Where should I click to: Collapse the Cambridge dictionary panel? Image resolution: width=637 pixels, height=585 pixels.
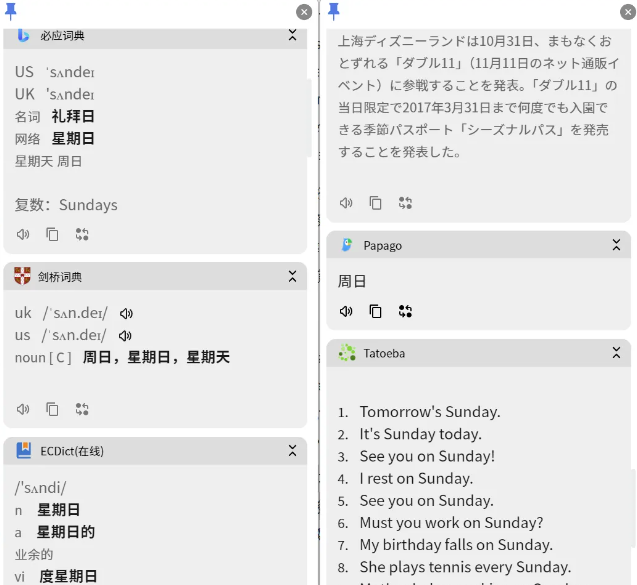point(293,276)
